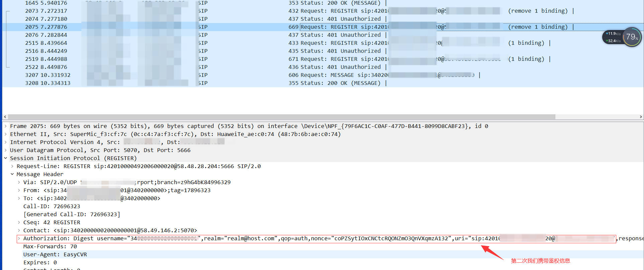
Task: Collapse the Session Initiation Protocol section
Action: (x=6, y=158)
